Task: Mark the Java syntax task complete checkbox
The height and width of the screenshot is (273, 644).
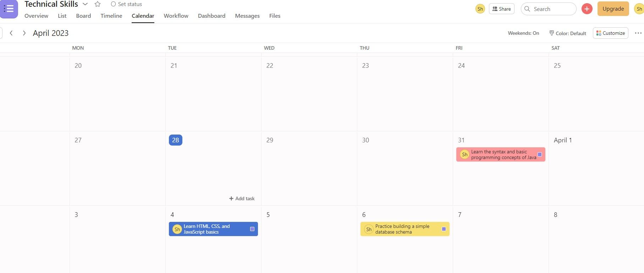Action: click(540, 154)
